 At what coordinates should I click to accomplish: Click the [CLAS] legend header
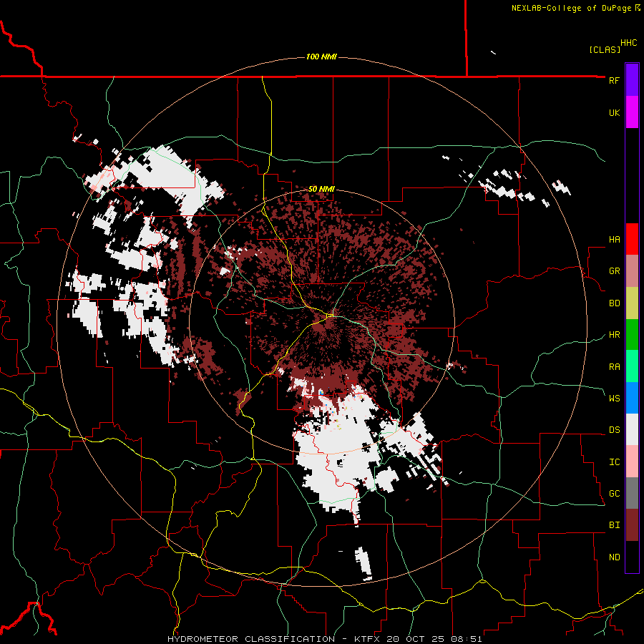click(605, 49)
